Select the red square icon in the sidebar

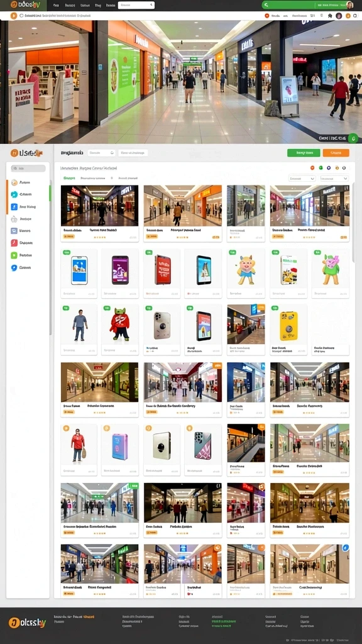point(14,243)
